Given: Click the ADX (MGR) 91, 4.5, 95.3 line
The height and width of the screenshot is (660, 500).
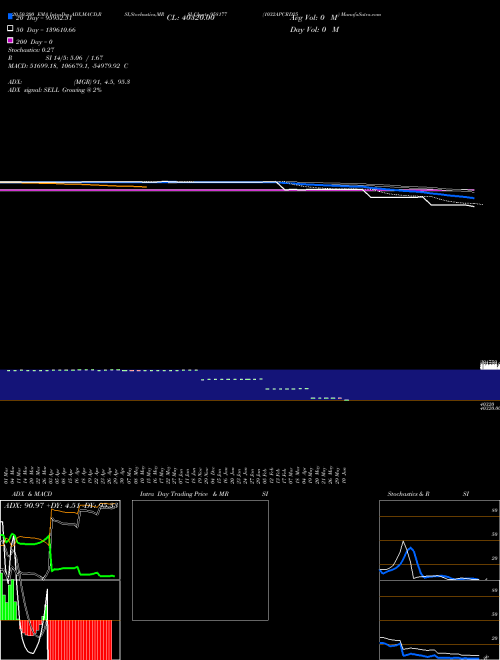Looking at the screenshot, I should pos(69,82).
